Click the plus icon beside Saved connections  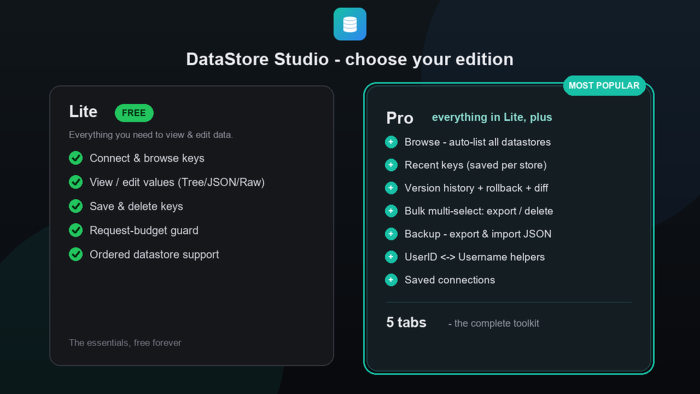click(x=391, y=280)
